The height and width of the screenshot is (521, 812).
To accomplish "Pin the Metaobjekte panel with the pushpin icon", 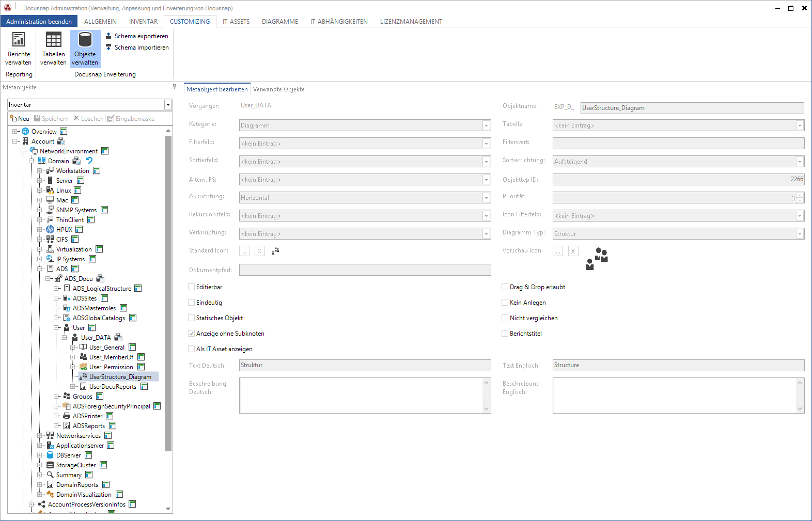I will (x=174, y=87).
